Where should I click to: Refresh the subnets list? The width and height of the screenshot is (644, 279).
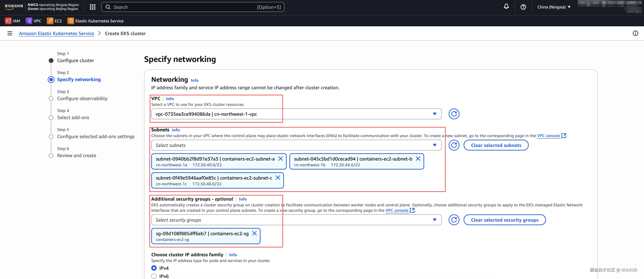click(454, 145)
